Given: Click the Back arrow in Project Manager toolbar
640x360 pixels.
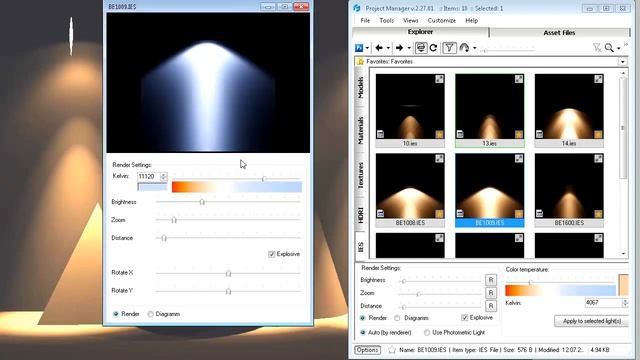Looking at the screenshot, I should 379,48.
